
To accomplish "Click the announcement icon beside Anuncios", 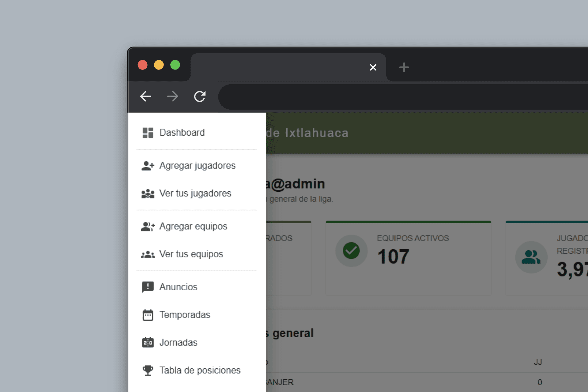I will coord(148,287).
